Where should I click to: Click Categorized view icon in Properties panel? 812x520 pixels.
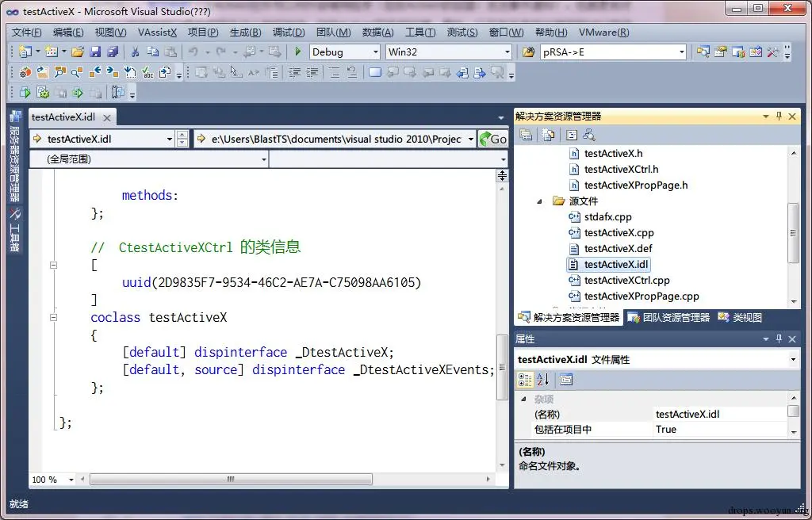coord(525,380)
